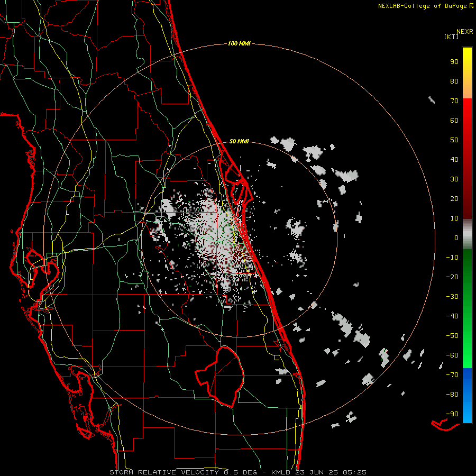Viewport: 476px width, 476px height.
Task: Select the "60" value on velocity scale
Action: 454,120
